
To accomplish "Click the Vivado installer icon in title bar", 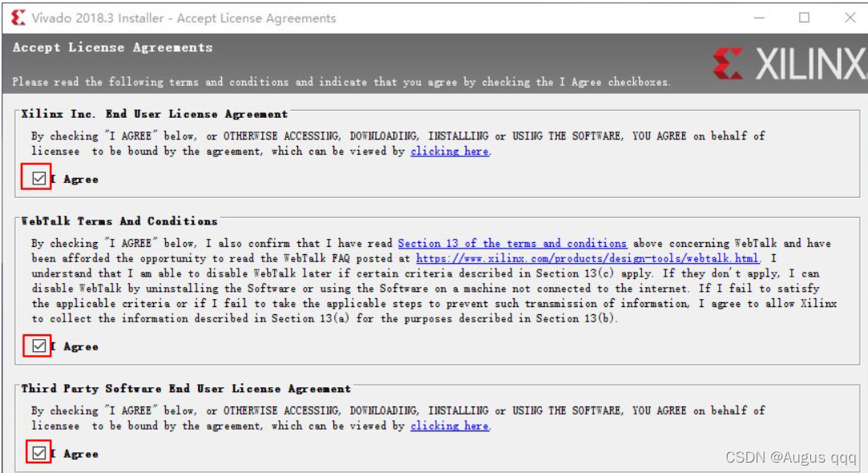I will 18,18.
